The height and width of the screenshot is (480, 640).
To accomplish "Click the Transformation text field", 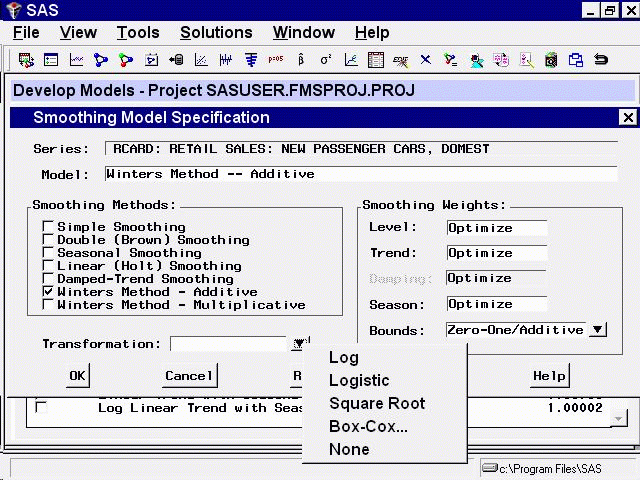I will (229, 344).
